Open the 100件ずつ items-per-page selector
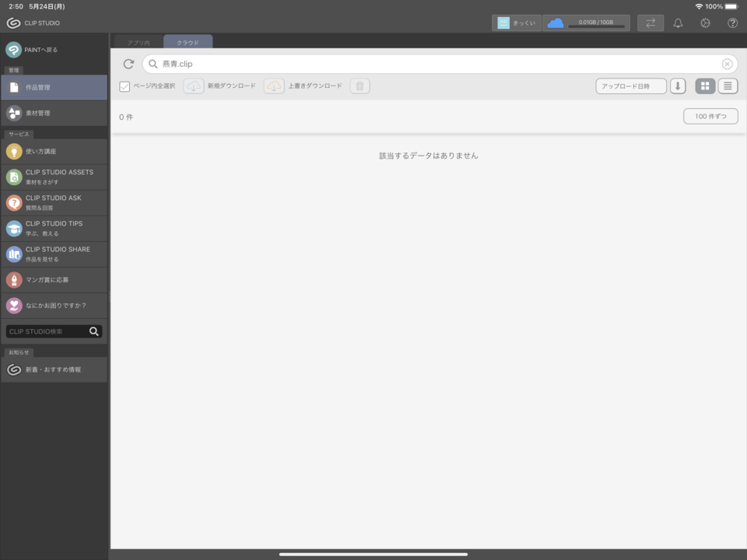The height and width of the screenshot is (560, 747). pos(710,115)
